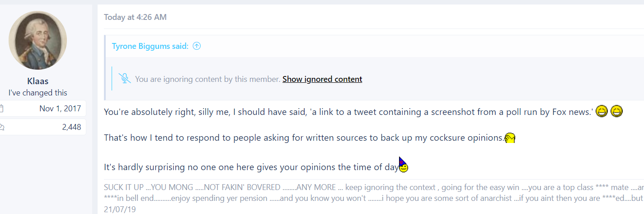Click the party hat smiley emoji
The image size is (644, 214).
403,164
